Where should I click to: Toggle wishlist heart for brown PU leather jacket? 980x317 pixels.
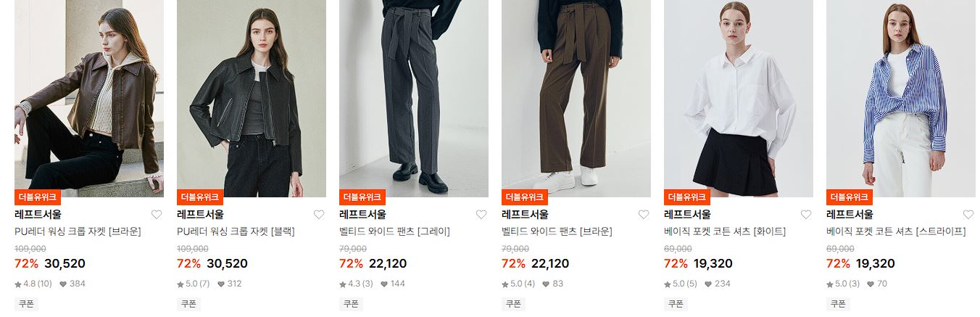click(157, 215)
